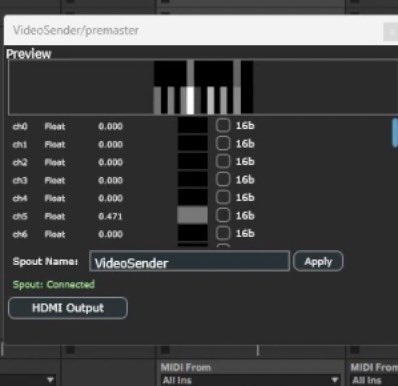Screen dimensions: 398x386
Task: Focus the Spout Name field containing VideoSender
Action: pos(189,261)
